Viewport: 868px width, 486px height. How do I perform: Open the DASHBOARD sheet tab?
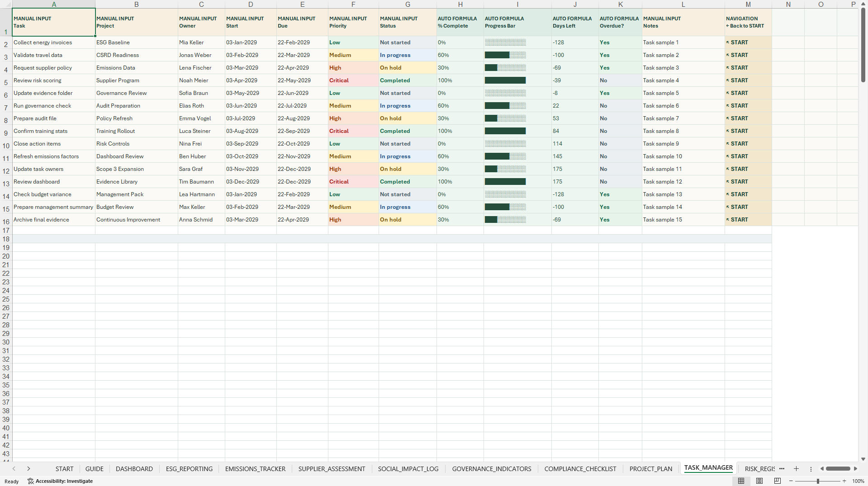coord(134,469)
